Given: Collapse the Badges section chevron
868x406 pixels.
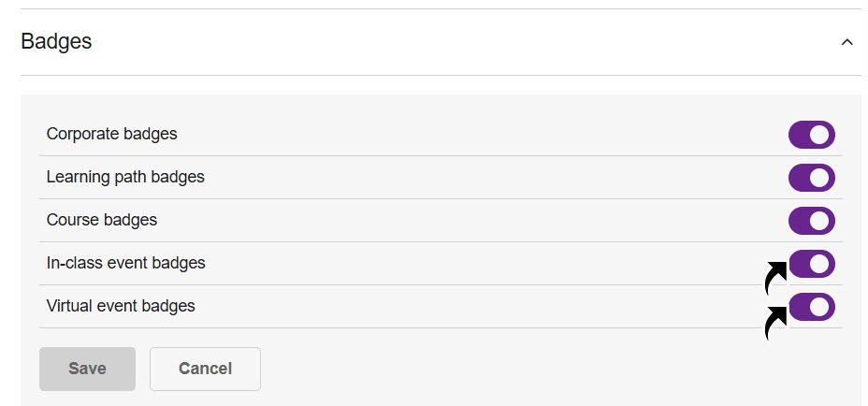Looking at the screenshot, I should tap(846, 42).
